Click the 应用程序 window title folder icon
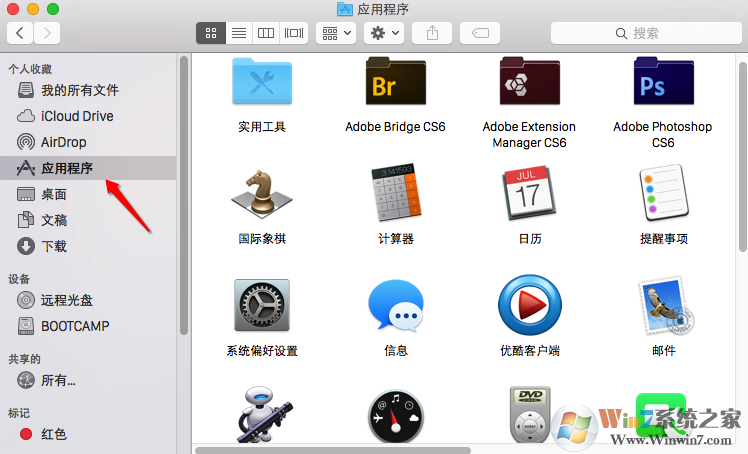Screen dimensions: 748x454 [x=345, y=9]
